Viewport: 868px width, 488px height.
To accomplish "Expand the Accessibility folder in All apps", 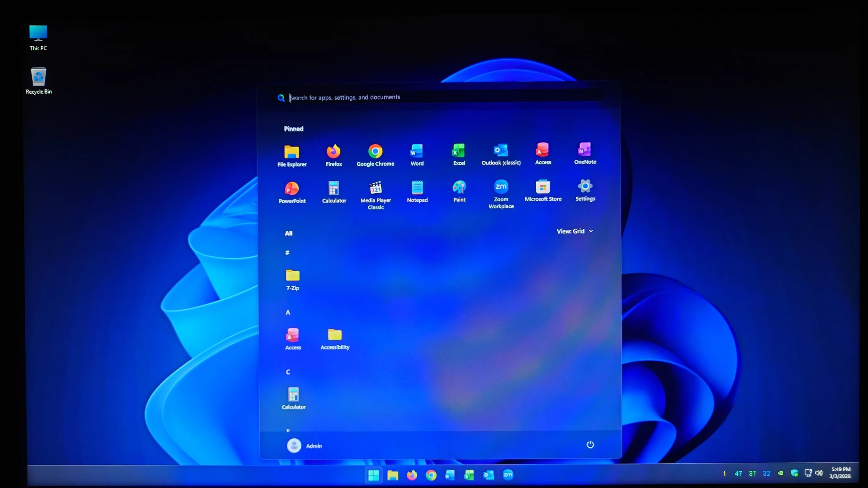I will point(335,339).
